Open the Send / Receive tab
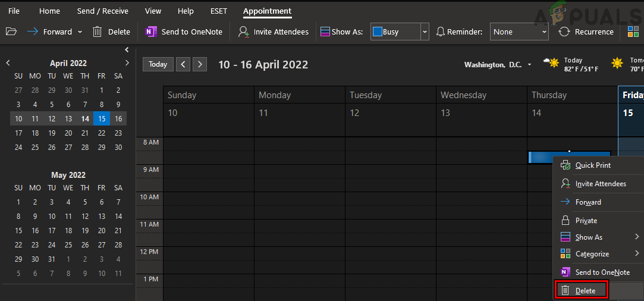 coord(102,11)
